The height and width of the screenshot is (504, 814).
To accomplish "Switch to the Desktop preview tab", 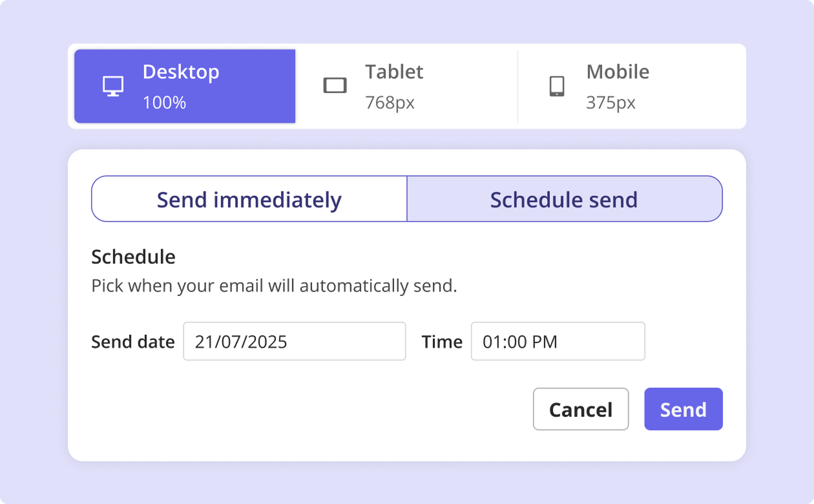I will point(185,86).
